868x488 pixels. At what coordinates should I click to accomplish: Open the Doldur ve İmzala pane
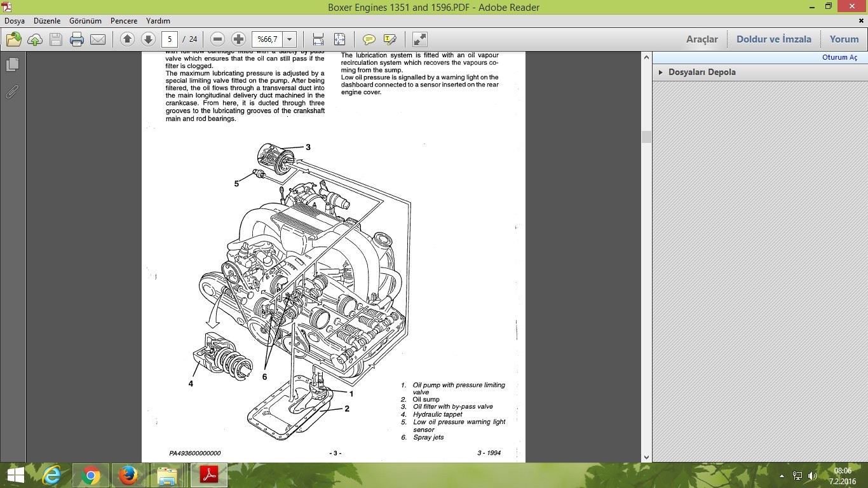coord(774,39)
